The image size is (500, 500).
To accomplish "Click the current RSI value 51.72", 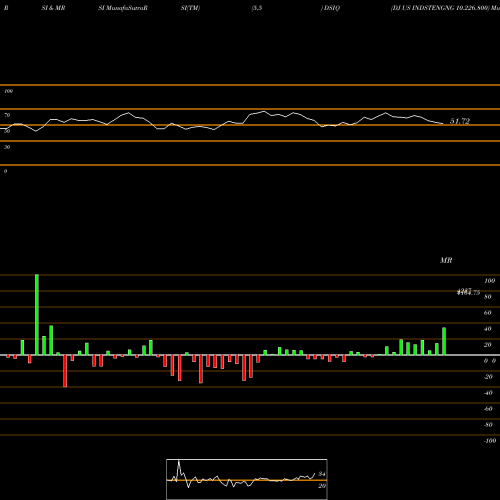I will tap(460, 121).
